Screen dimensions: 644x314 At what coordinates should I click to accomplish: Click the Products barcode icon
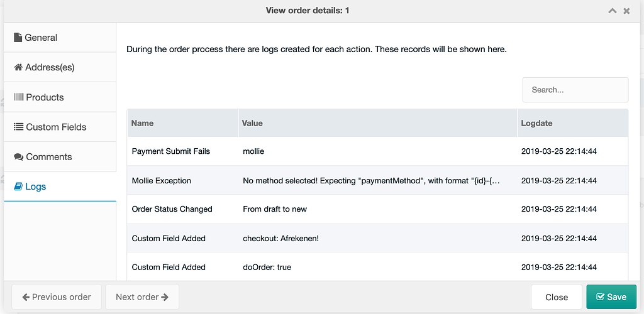19,97
